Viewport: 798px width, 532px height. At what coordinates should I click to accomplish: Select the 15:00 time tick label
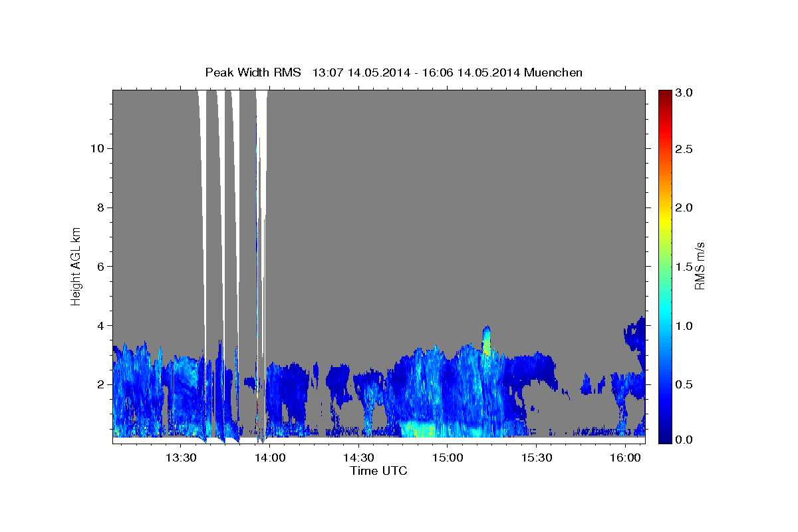tap(448, 458)
